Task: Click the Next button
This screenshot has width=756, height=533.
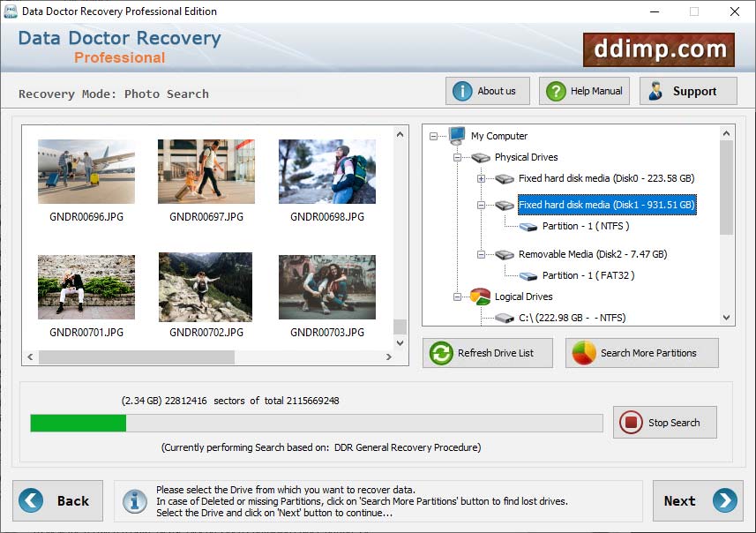Action: tap(698, 500)
